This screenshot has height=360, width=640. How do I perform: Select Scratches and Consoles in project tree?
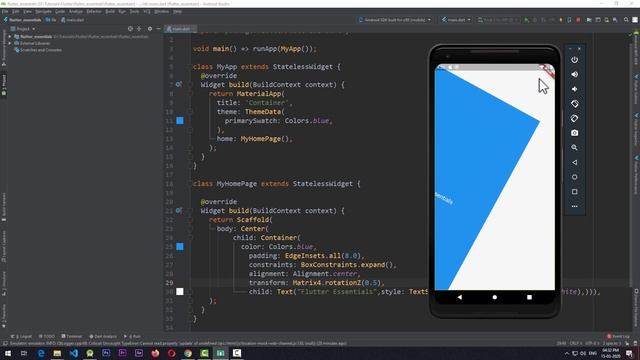point(38,50)
